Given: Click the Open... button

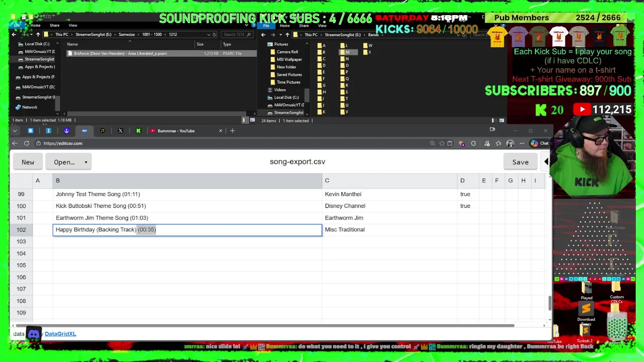Looking at the screenshot, I should coord(64,162).
